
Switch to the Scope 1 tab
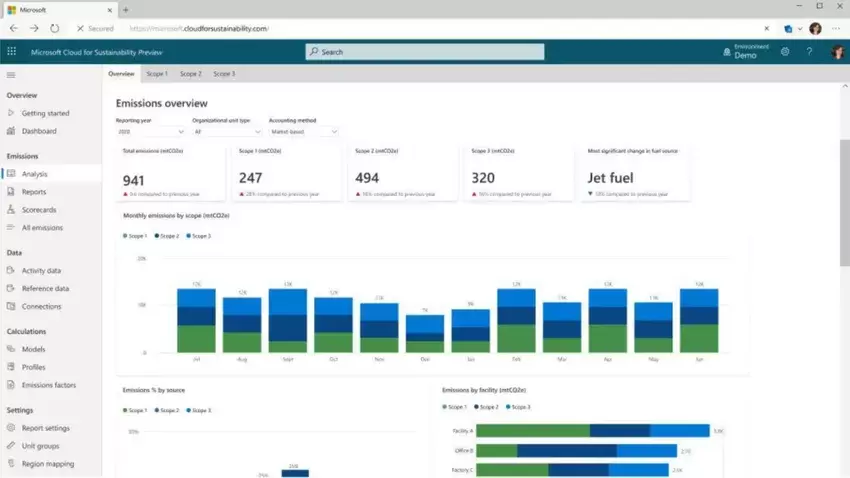(157, 74)
